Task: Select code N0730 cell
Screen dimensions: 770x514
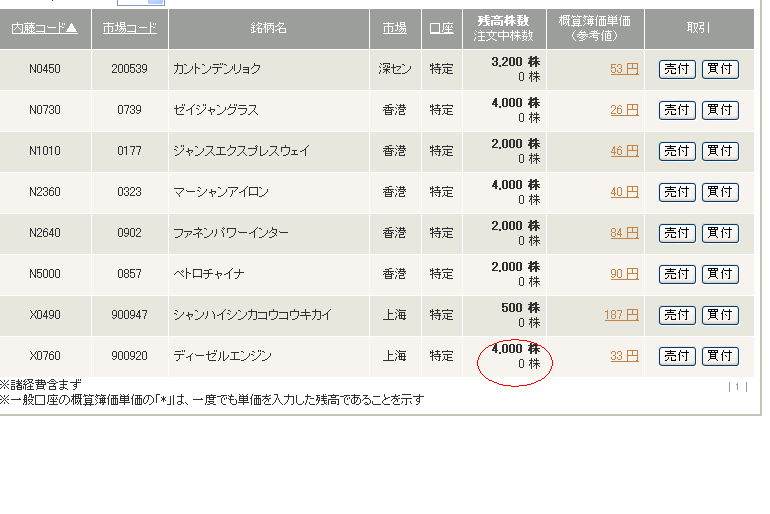Action: click(45, 110)
